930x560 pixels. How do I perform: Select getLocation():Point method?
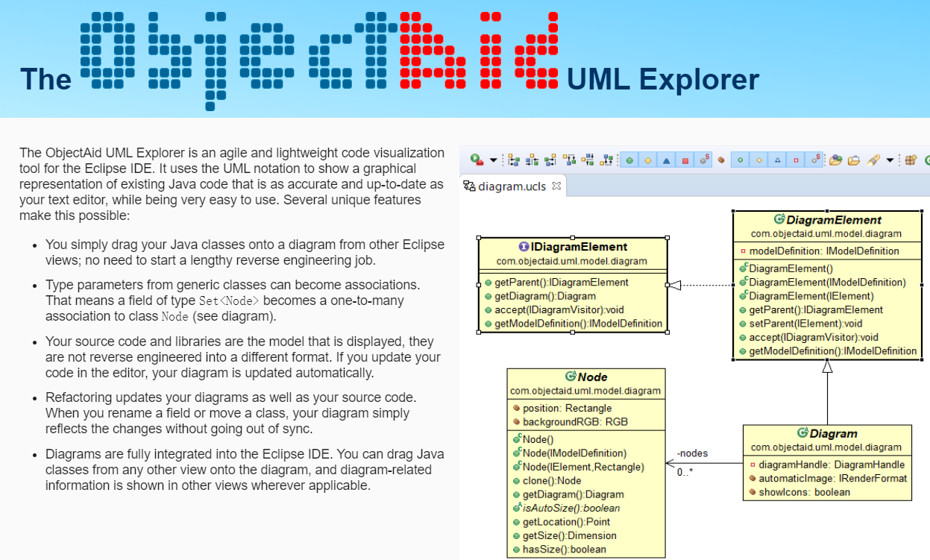coord(567,522)
